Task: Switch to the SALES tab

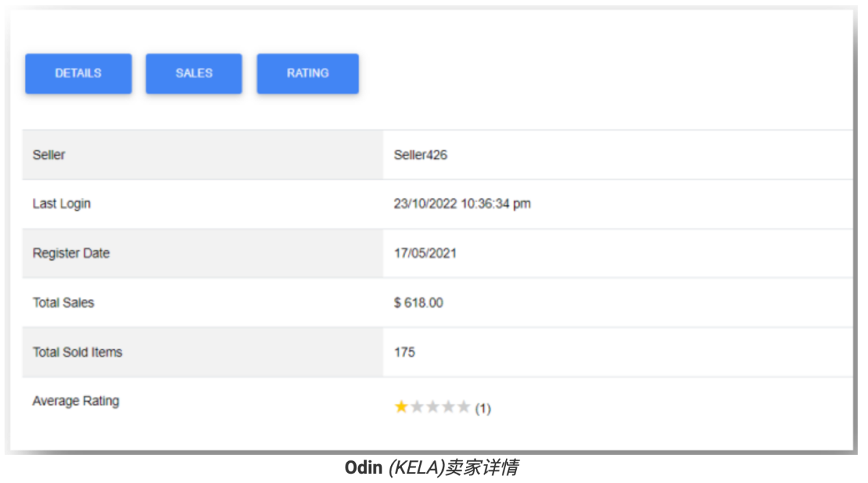Action: point(193,73)
